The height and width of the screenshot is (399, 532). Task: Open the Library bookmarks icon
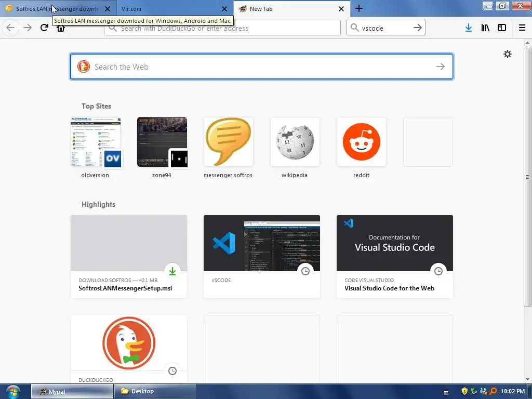pos(485,28)
